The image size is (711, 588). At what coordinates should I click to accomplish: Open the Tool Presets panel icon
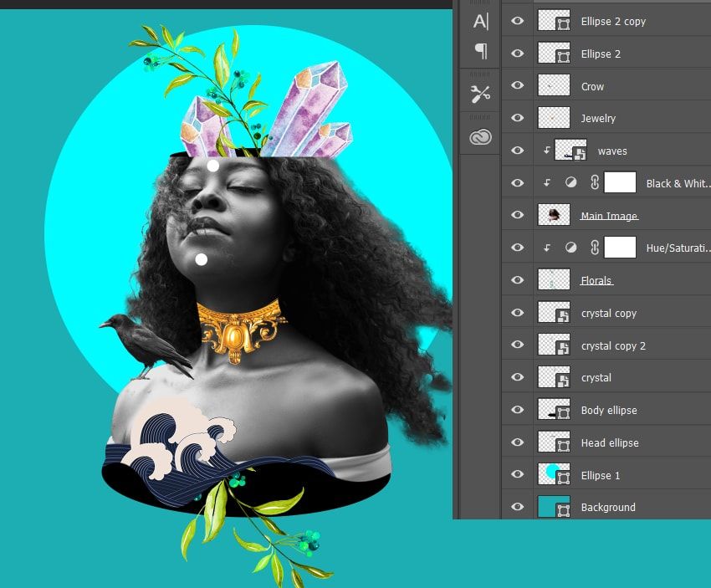(480, 94)
